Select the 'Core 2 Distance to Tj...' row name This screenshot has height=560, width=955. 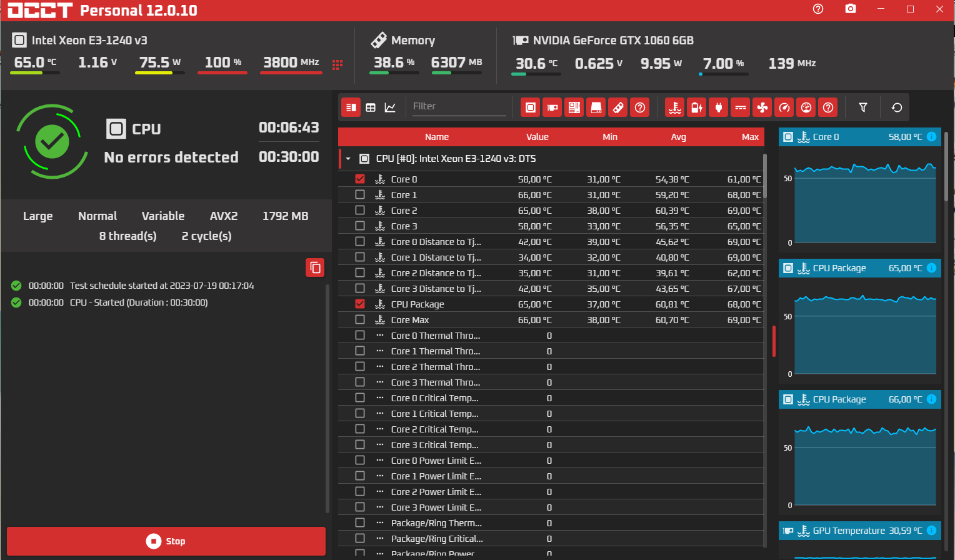[x=436, y=273]
